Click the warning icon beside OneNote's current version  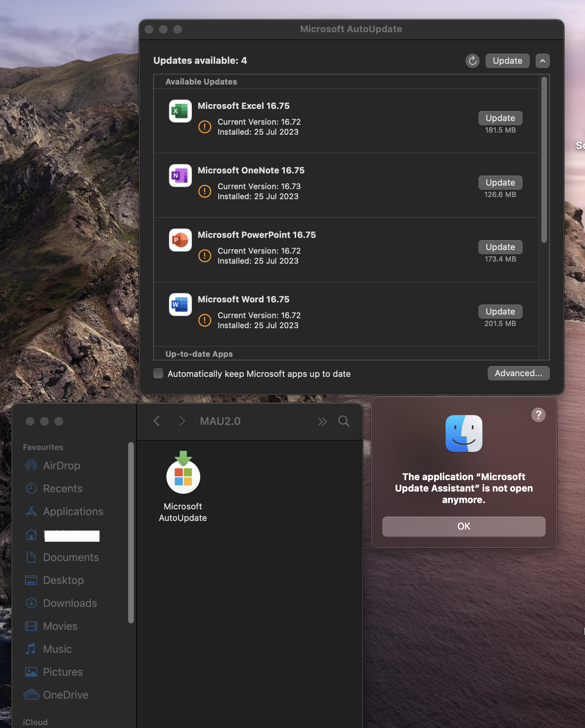coord(205,191)
